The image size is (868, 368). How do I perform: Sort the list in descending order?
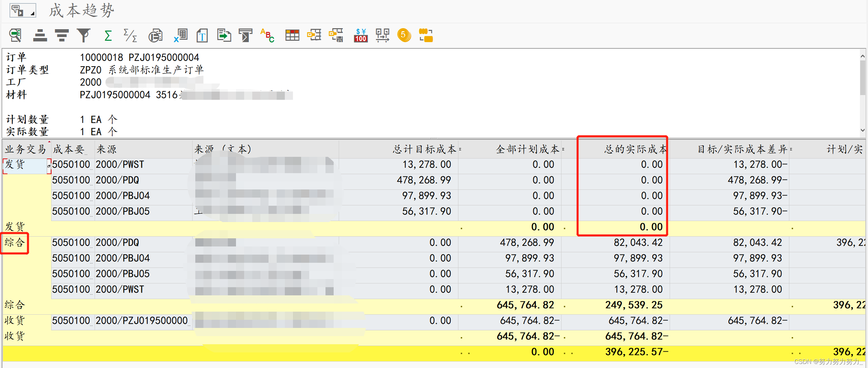pos(62,35)
